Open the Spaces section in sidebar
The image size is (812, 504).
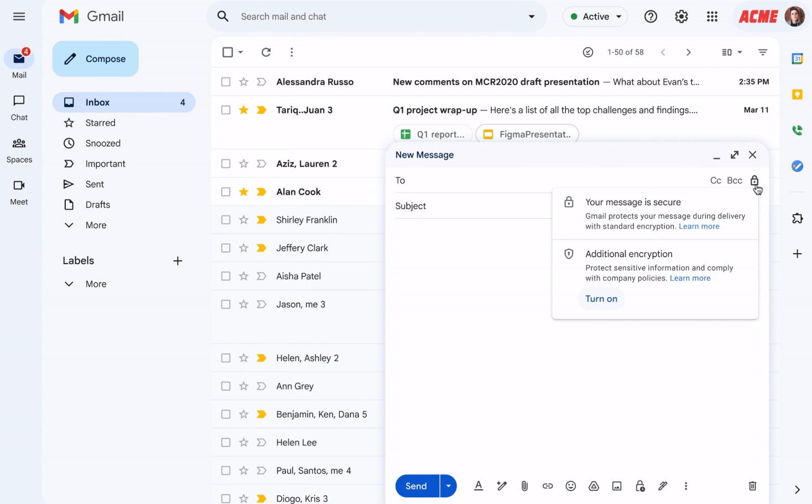pyautogui.click(x=19, y=150)
